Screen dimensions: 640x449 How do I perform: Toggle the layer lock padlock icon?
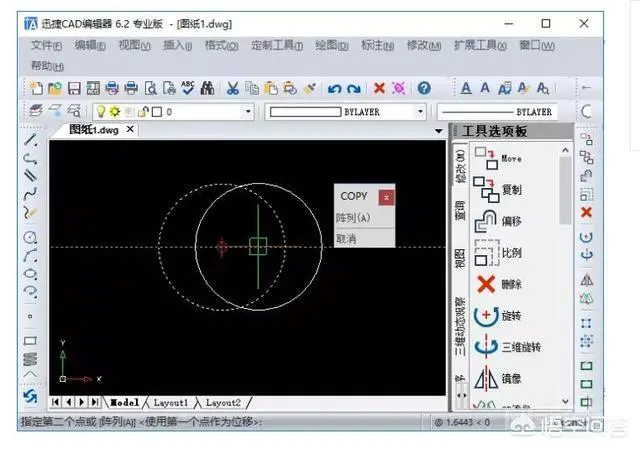pyautogui.click(x=142, y=112)
